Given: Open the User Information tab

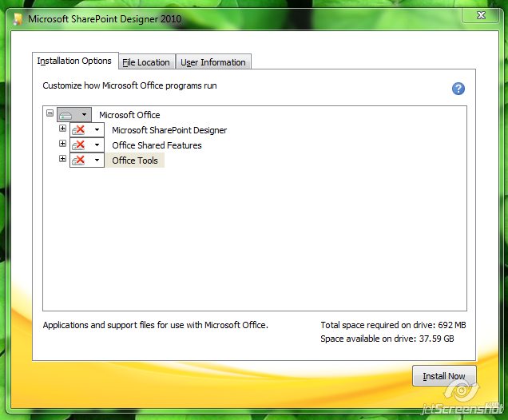Looking at the screenshot, I should 213,61.
